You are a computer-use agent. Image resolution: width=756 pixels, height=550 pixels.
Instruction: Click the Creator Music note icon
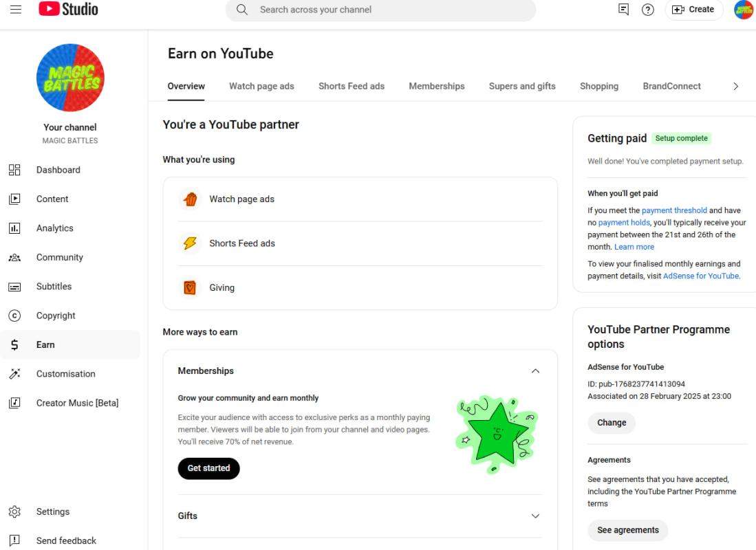pyautogui.click(x=14, y=403)
